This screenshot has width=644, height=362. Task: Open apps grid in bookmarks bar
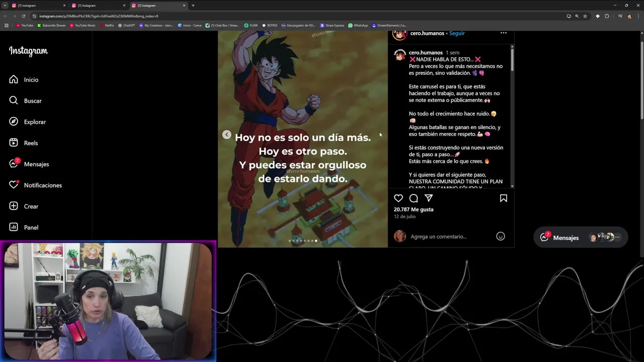click(x=7, y=25)
